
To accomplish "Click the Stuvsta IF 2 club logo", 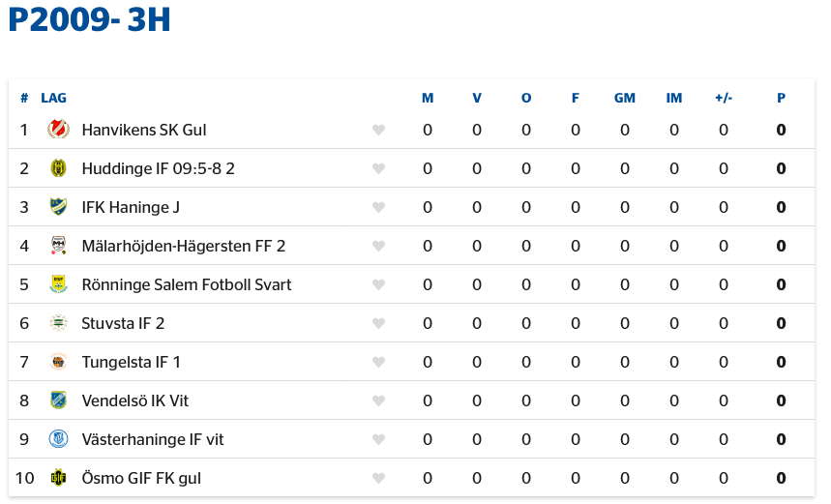I will click(58, 323).
